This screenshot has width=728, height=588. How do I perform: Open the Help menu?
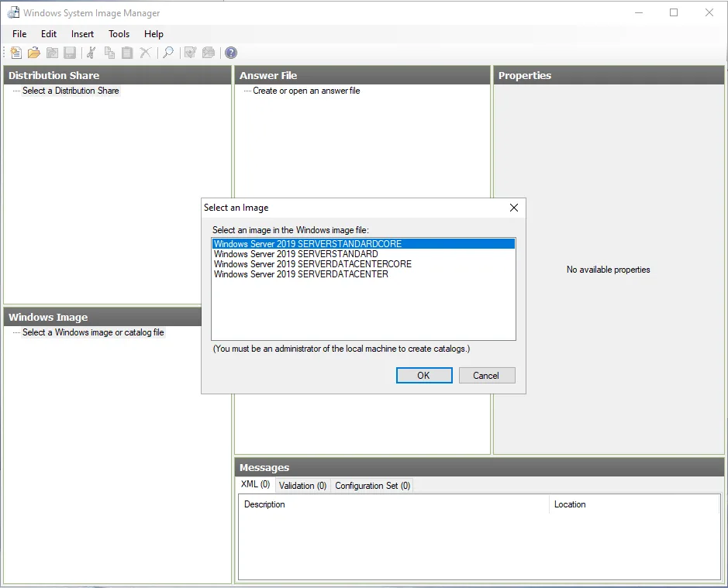tap(154, 34)
